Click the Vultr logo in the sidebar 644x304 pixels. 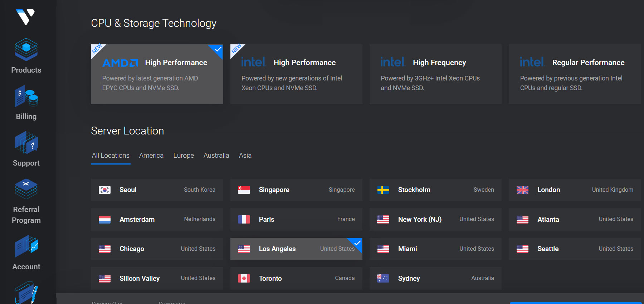[25, 17]
